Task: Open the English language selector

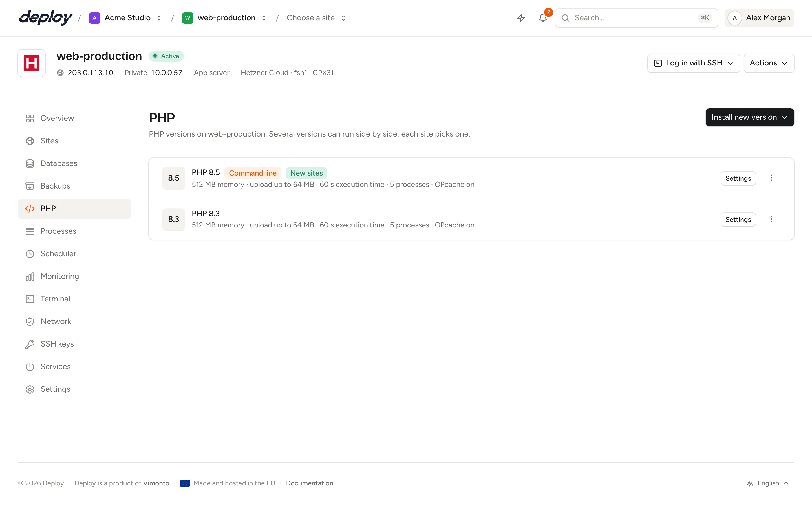Action: pyautogui.click(x=768, y=483)
